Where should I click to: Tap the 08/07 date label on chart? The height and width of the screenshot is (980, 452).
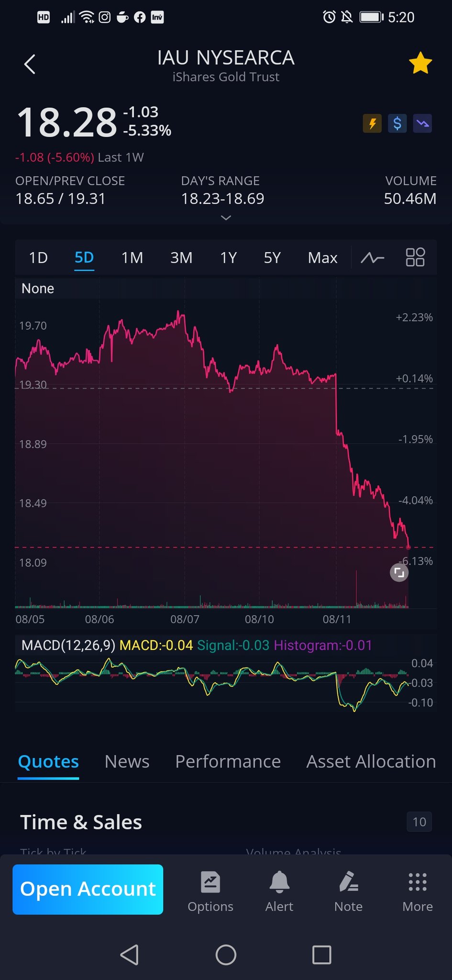(x=185, y=619)
